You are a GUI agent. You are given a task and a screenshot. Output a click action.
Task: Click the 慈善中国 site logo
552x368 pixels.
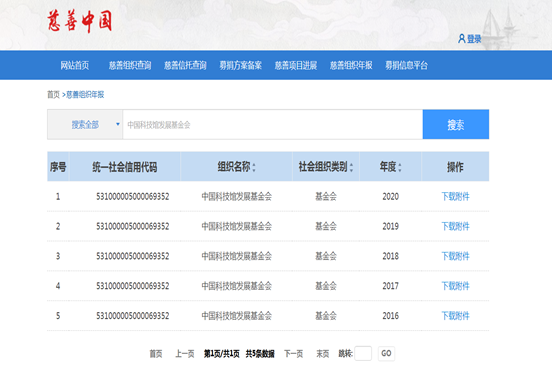tap(80, 21)
